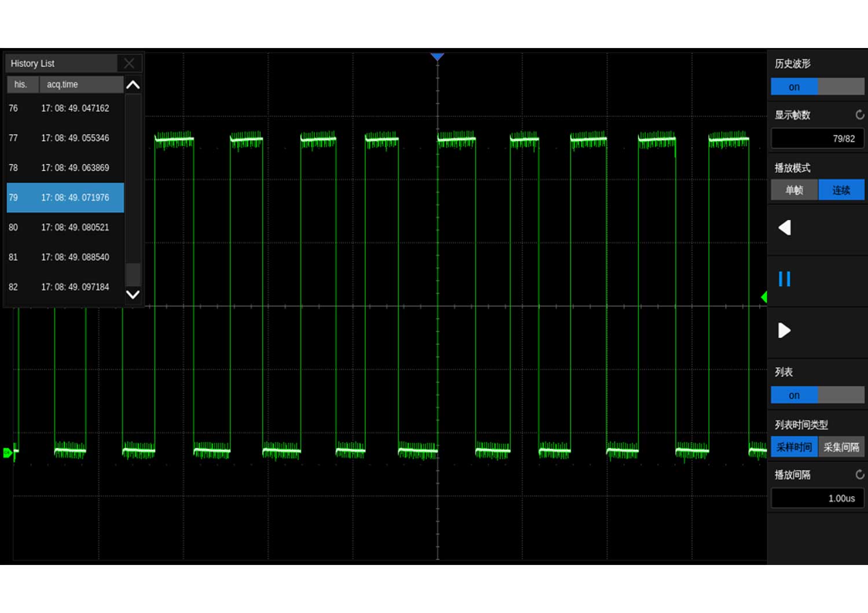Select history frame 76
Image resolution: width=868 pixels, height=613 pixels.
click(65, 108)
